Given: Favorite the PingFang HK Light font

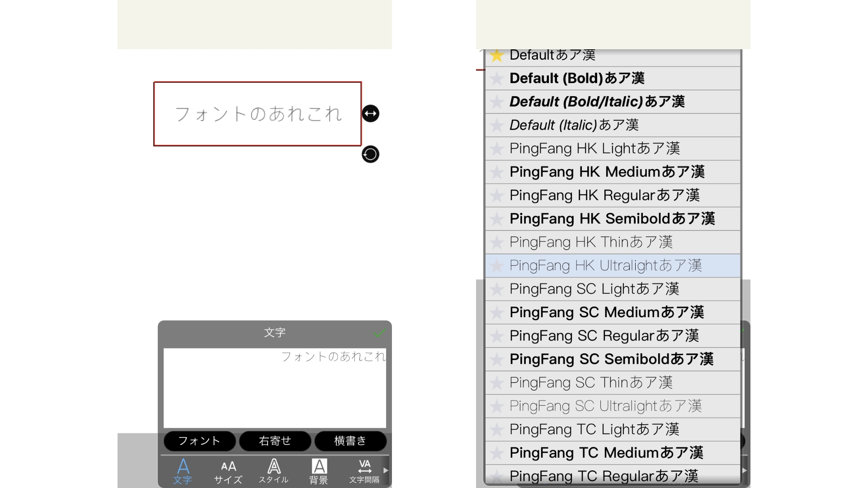Looking at the screenshot, I should (497, 148).
